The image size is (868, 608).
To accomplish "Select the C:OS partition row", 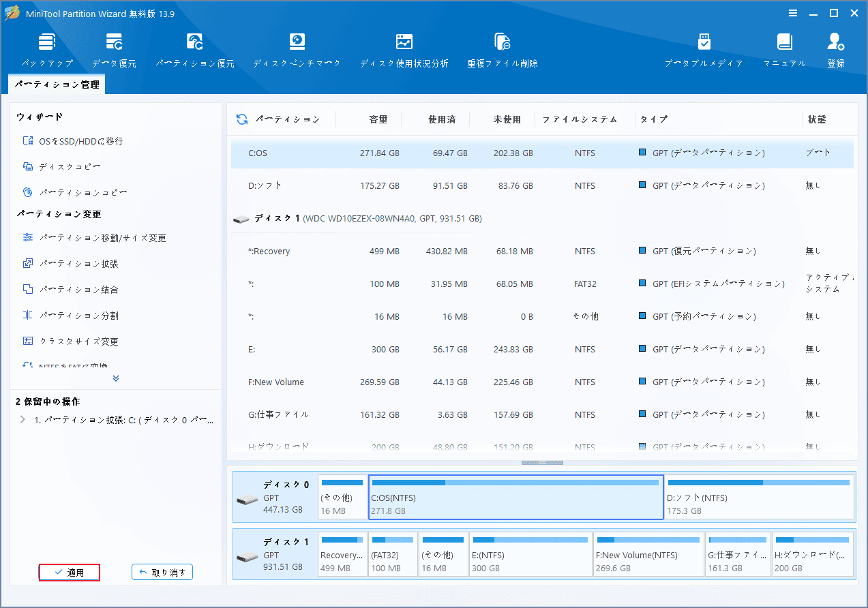I will coord(542,153).
